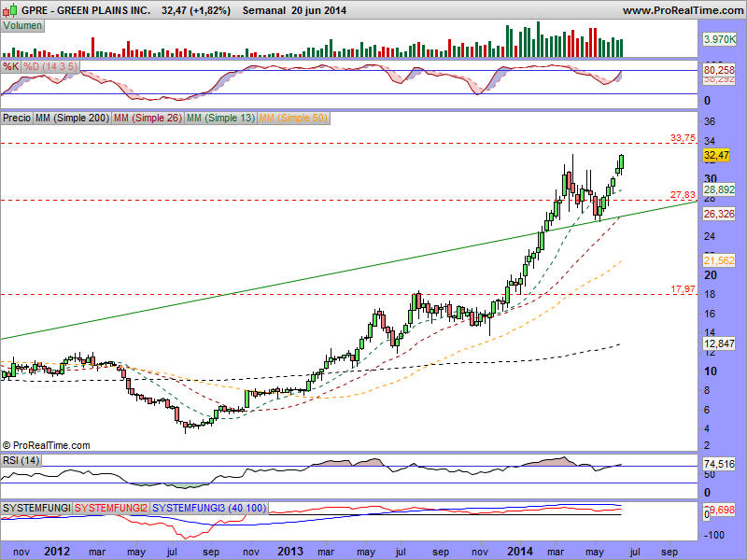
Task: Click the candlestick icon beside GPRE title
Action: [x=10, y=10]
